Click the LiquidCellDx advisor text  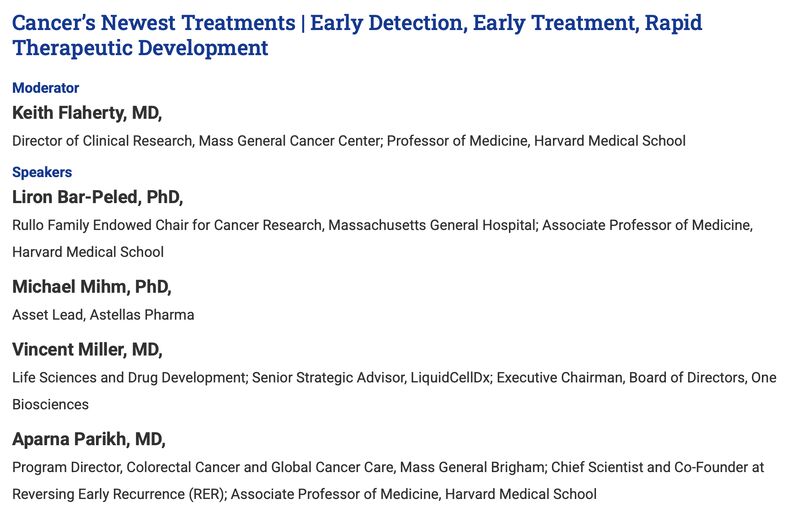tap(372, 377)
